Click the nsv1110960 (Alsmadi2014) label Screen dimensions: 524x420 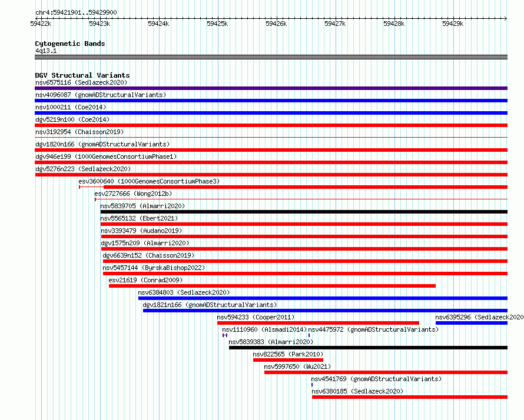click(x=264, y=329)
